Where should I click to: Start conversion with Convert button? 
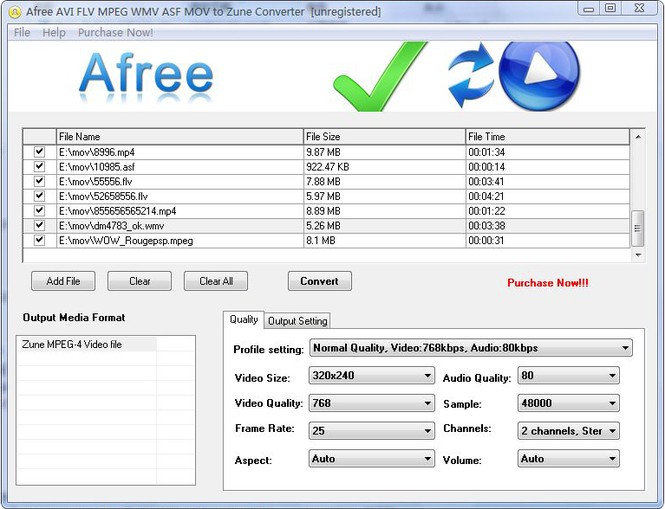pyautogui.click(x=320, y=281)
